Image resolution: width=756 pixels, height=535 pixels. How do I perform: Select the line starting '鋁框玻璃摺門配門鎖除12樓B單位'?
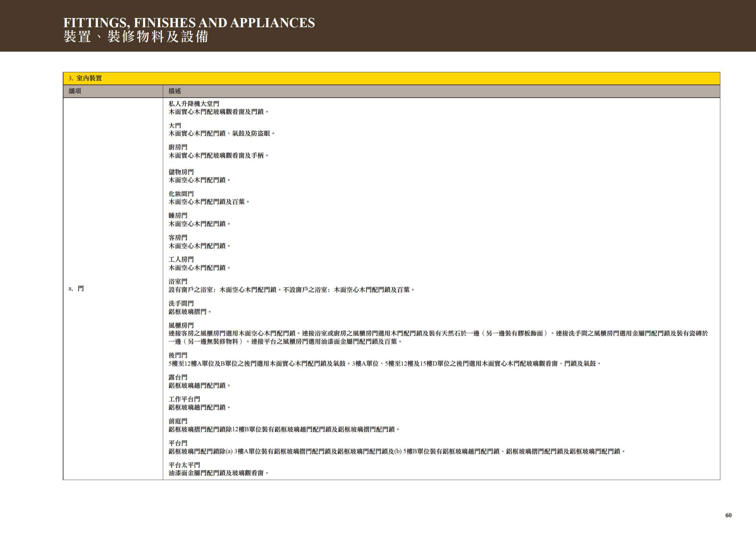[284, 429]
